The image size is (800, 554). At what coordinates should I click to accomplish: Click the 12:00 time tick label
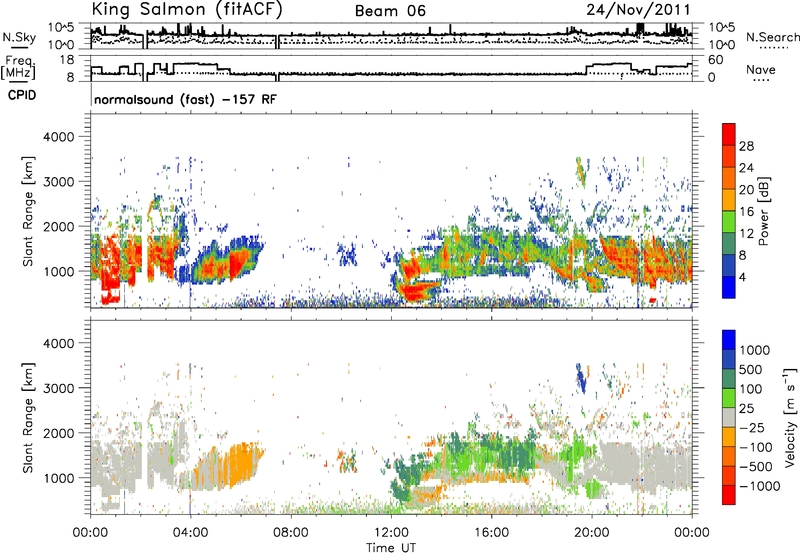(391, 533)
